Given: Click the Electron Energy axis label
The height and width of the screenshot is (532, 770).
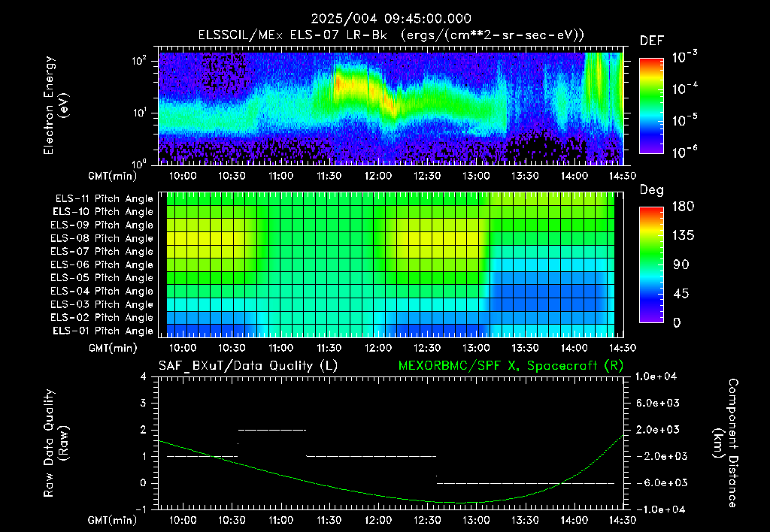Looking at the screenshot, I should [56, 105].
